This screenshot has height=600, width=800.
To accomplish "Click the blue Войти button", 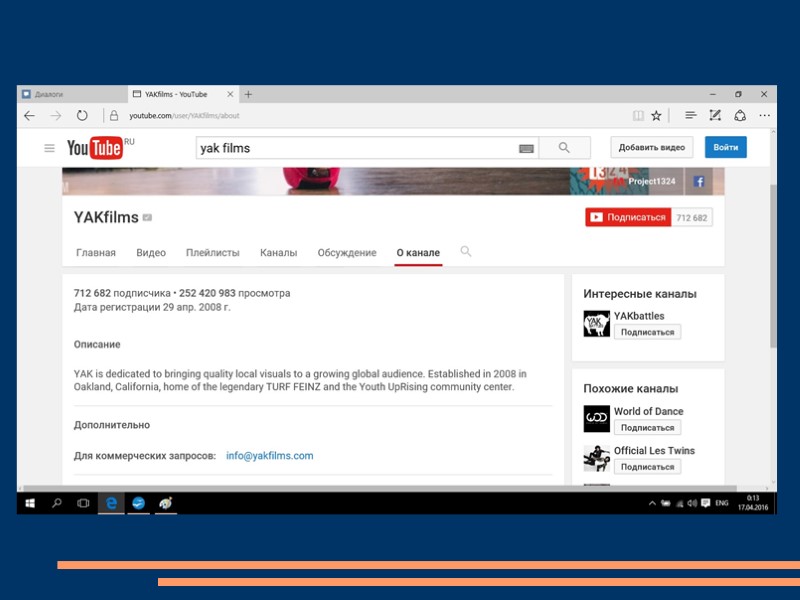I will click(726, 147).
